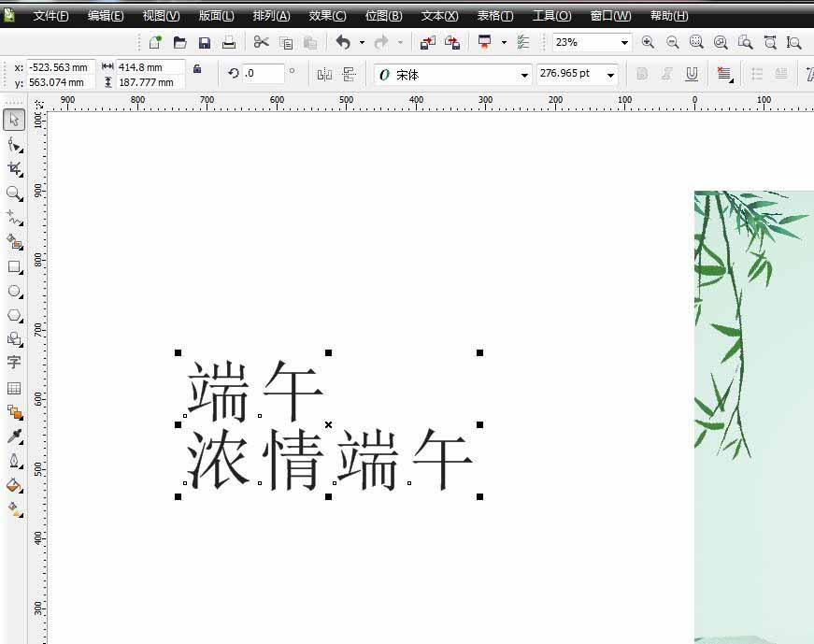Screen dimensions: 814x644
Task: Toggle underline formatting
Action: (x=692, y=73)
